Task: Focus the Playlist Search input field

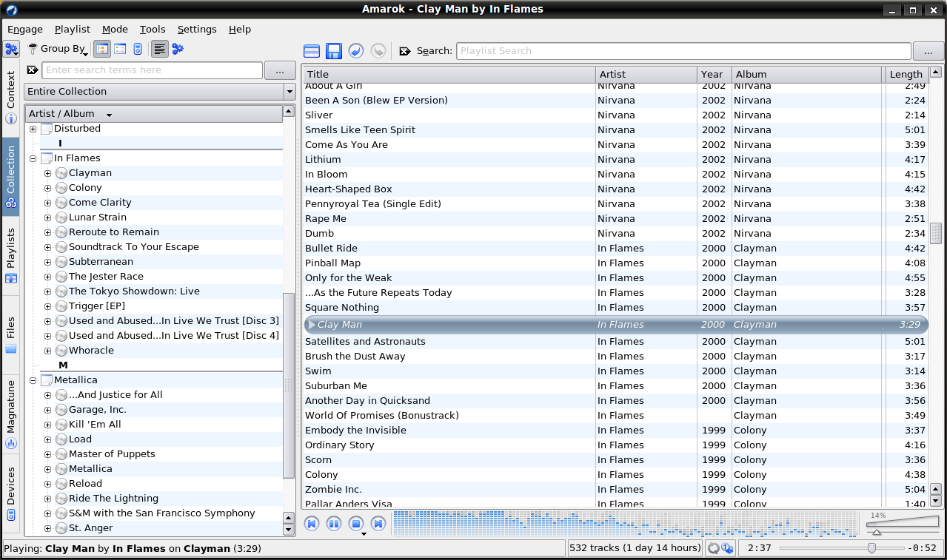Action: tap(683, 51)
